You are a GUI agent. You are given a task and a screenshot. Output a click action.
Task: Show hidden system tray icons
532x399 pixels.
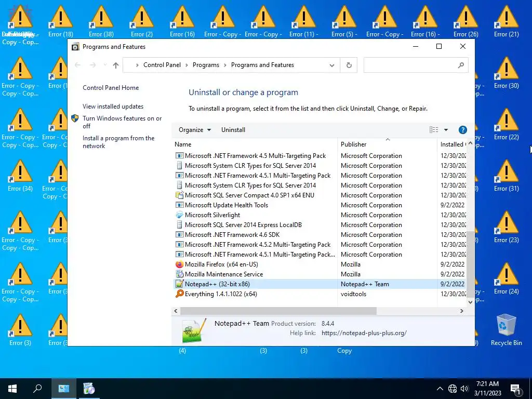click(440, 389)
